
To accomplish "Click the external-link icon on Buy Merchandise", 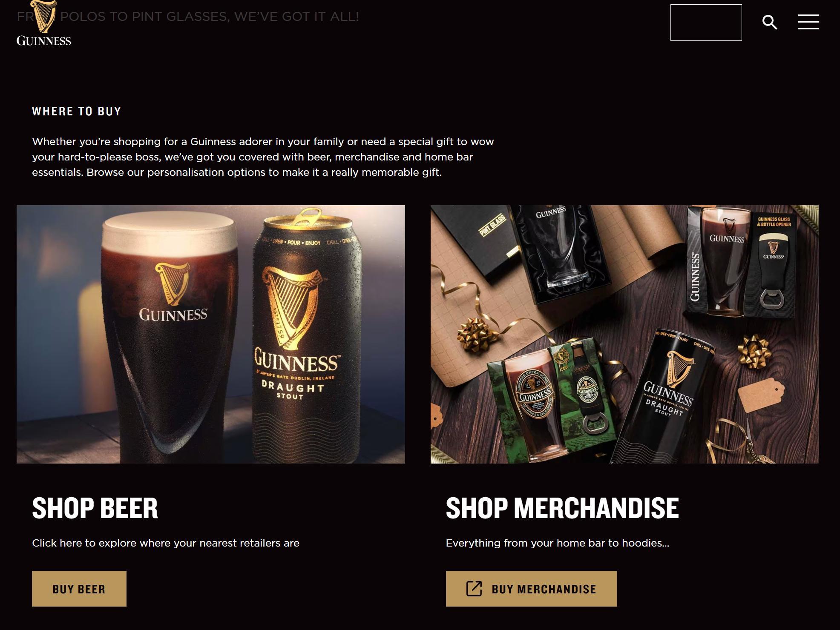I will pos(474,589).
